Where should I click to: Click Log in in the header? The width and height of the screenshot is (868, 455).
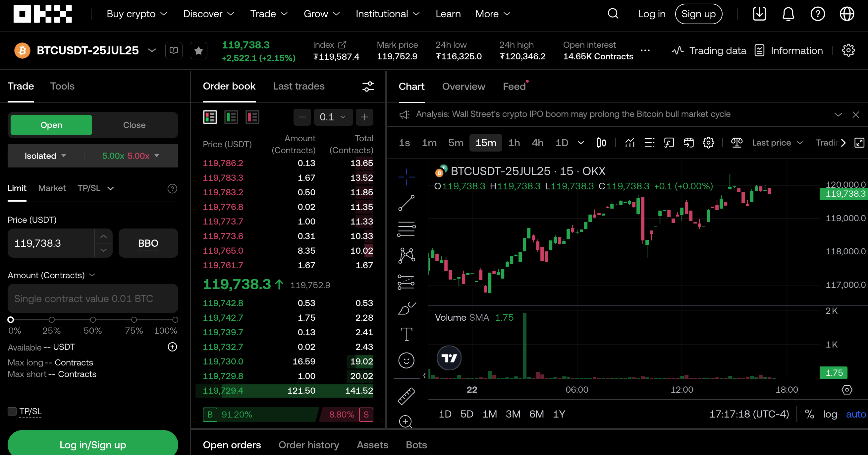[x=652, y=14]
